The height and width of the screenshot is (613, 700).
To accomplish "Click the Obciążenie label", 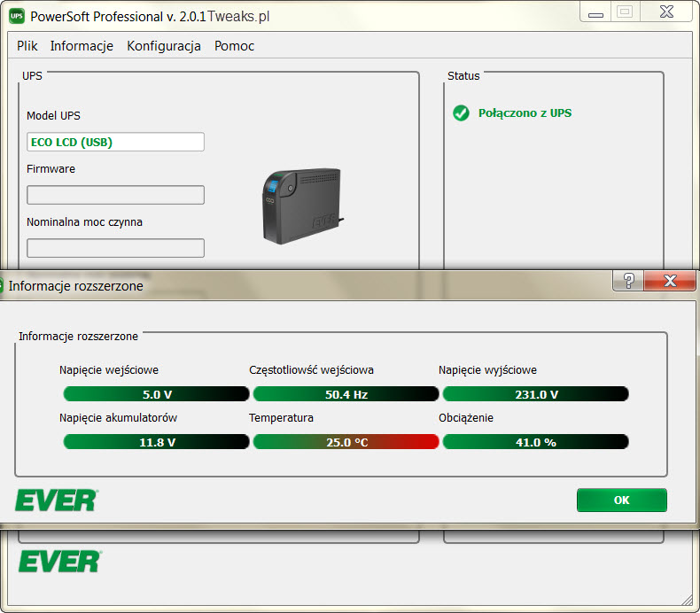I will 466,418.
